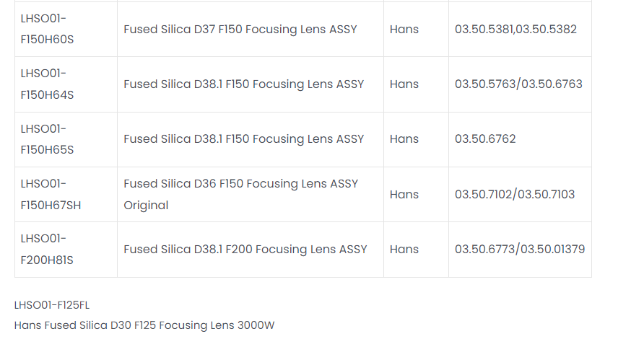This screenshot has height=352, width=644.
Task: Select part code 03.50.6773/03.50.01379
Action: pos(520,250)
